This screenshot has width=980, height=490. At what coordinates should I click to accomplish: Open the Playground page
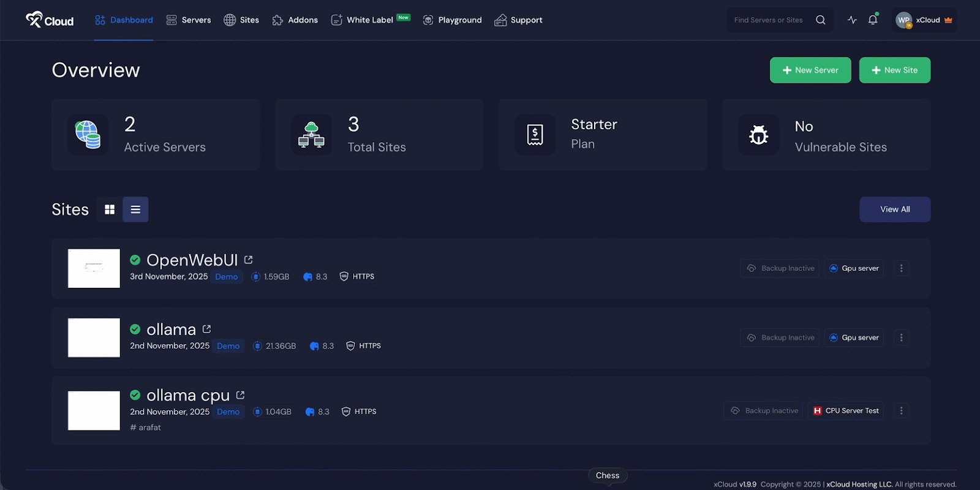(452, 20)
